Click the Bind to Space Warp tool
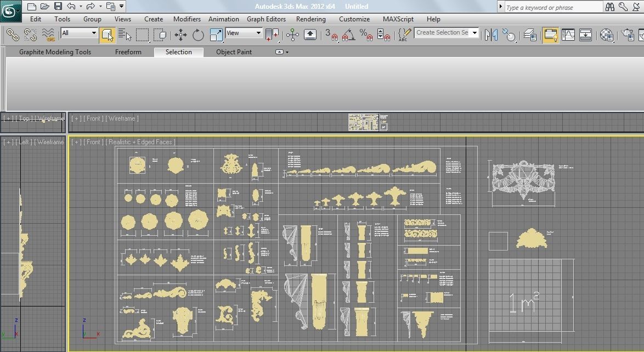Viewport: 644px width, 352px height. click(48, 35)
